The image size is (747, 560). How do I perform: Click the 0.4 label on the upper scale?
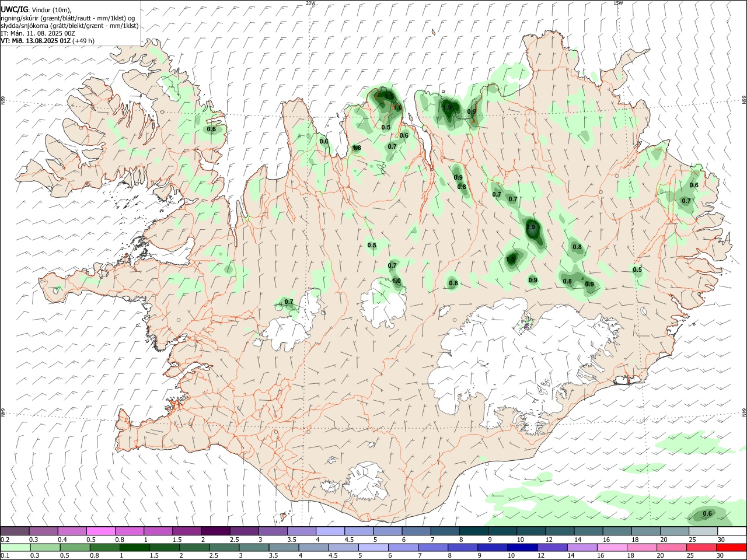[x=62, y=540]
